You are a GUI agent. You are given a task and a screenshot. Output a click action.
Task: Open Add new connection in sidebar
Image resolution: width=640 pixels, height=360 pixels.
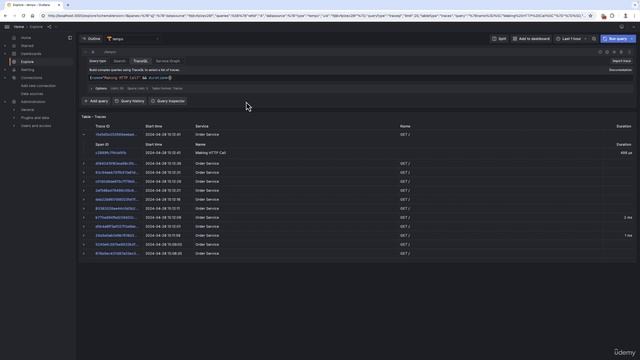pyautogui.click(x=38, y=86)
